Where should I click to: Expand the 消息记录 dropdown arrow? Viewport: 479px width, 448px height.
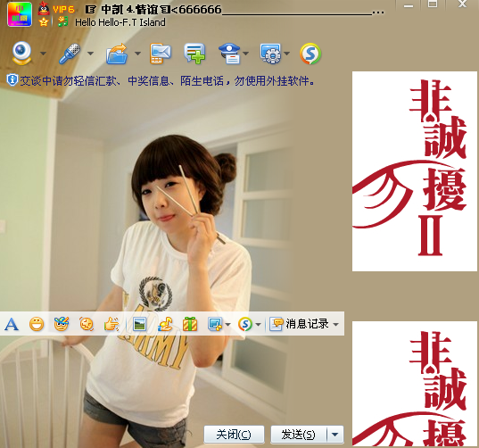click(335, 324)
